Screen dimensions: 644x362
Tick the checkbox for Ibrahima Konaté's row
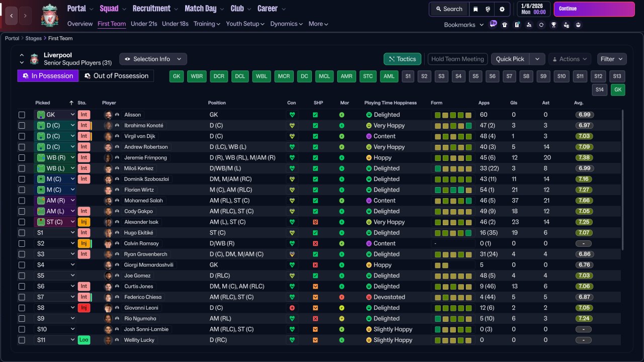point(22,126)
